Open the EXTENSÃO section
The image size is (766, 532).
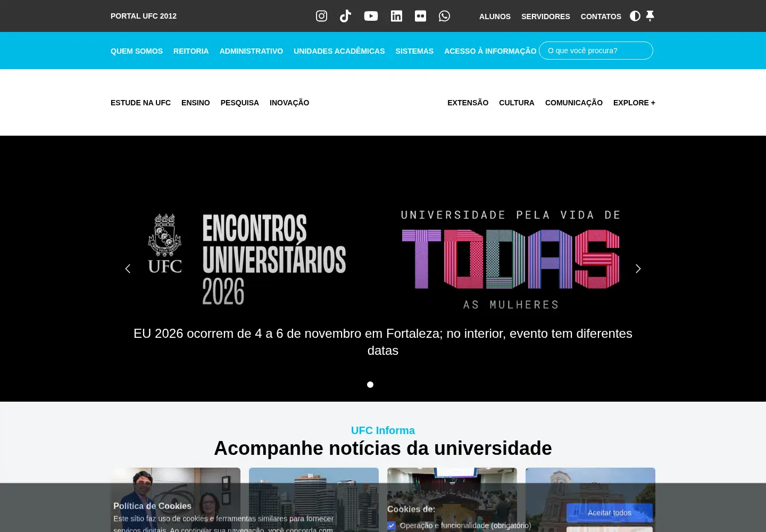468,103
